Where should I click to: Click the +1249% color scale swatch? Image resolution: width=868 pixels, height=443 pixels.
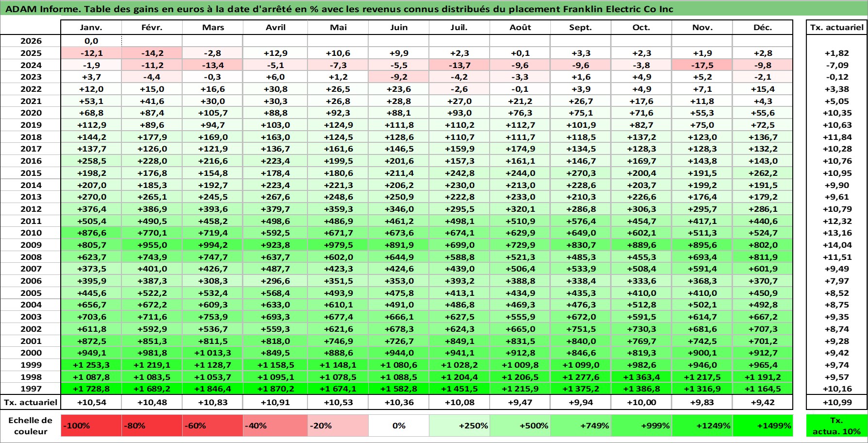pos(702,426)
